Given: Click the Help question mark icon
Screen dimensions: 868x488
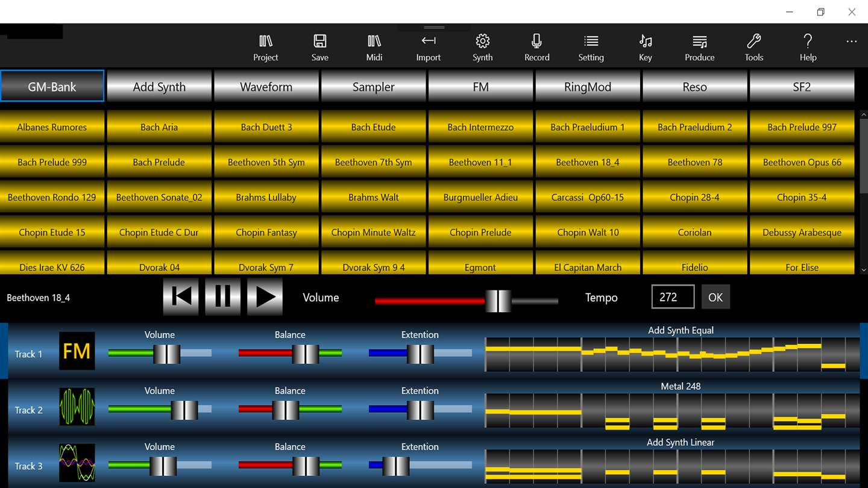Looking at the screenshot, I should click(808, 41).
